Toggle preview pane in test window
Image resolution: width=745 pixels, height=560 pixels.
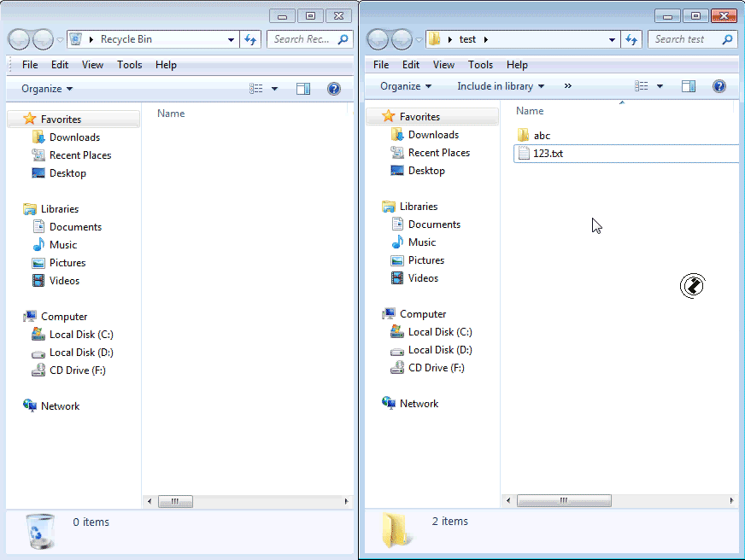point(689,86)
